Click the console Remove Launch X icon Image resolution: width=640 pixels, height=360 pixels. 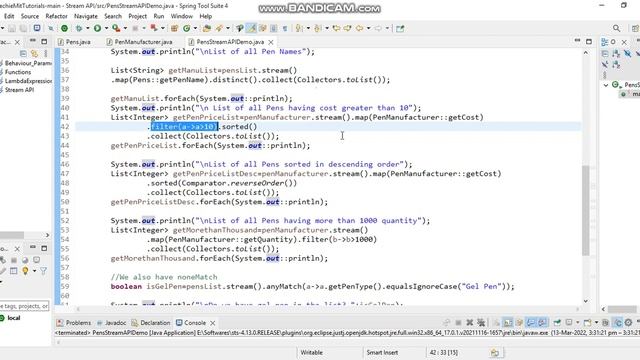[x=470, y=322]
